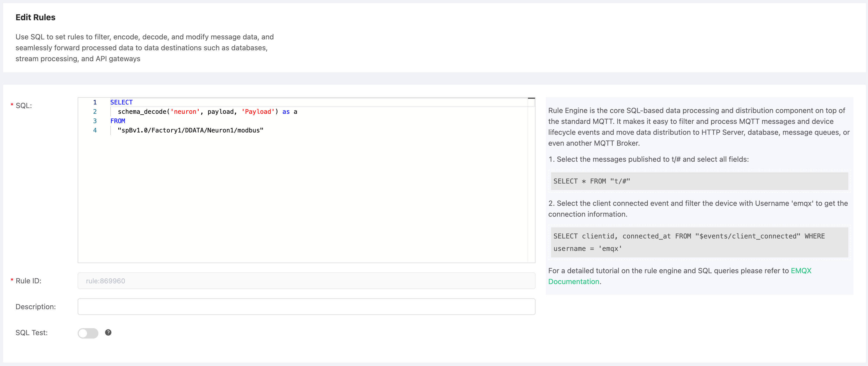Click the Rule ID field
The height and width of the screenshot is (366, 868).
(306, 281)
